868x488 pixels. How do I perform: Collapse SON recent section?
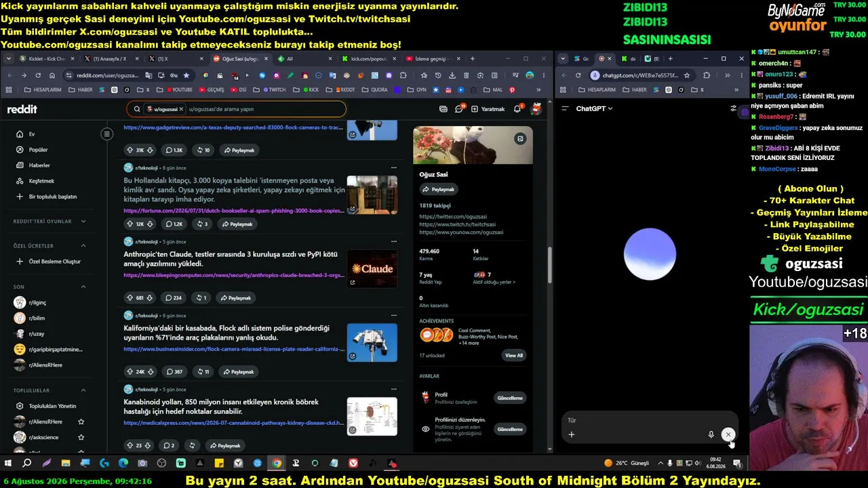[83, 287]
